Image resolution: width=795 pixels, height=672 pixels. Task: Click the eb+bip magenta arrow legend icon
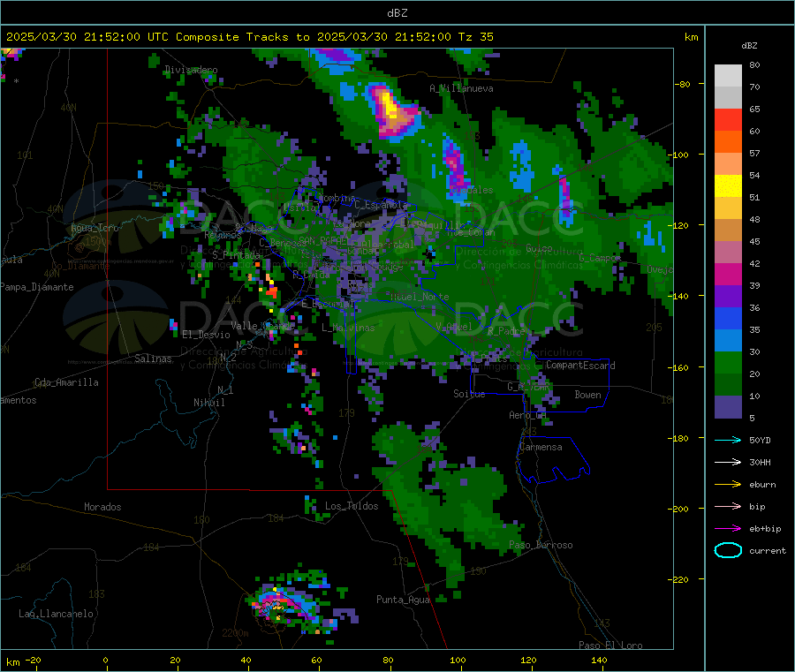pos(728,529)
